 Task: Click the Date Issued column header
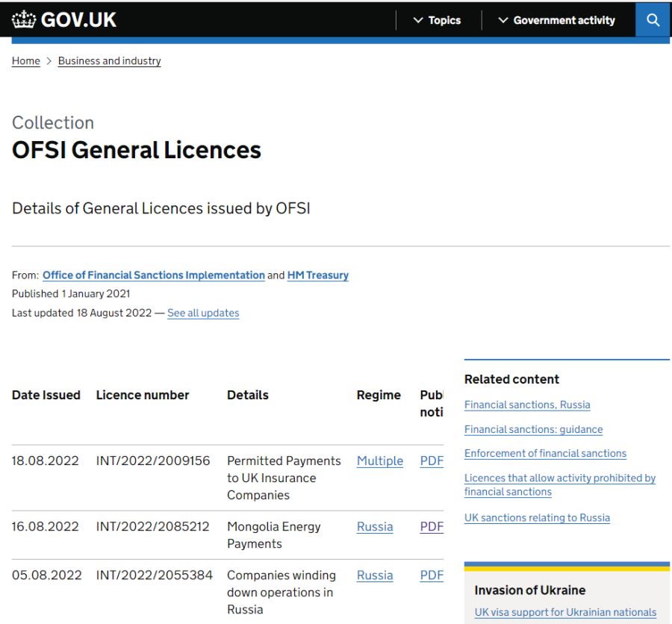[x=46, y=395]
